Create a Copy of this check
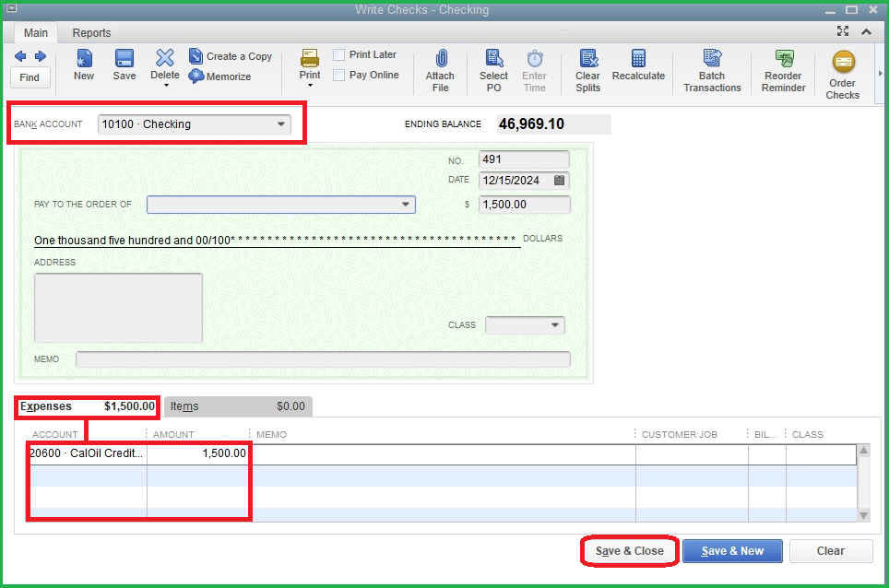This screenshot has width=889, height=588. pos(231,55)
